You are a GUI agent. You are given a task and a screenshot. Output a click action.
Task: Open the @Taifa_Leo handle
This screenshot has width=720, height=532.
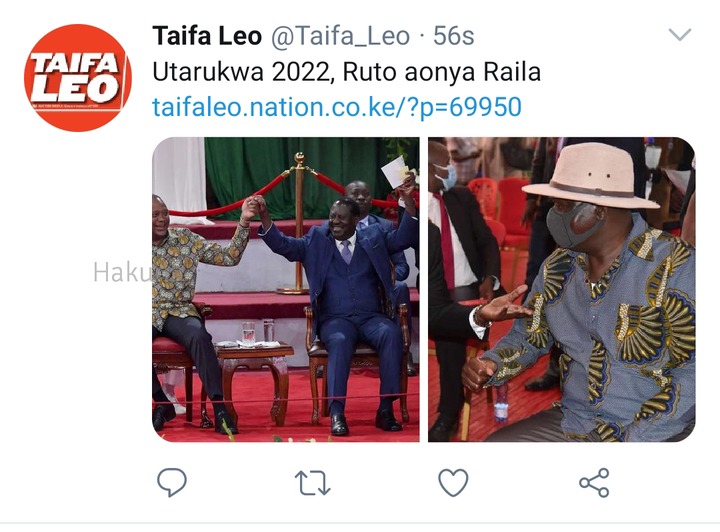pos(340,36)
